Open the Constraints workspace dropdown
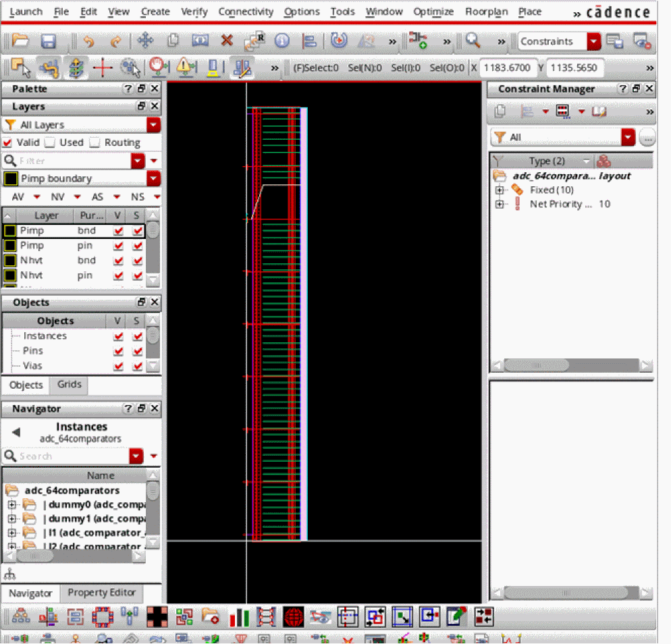 (x=593, y=41)
